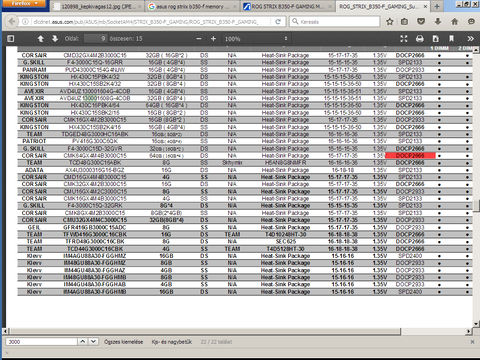This screenshot has height=360, width=480.
Task: Zoom out of the PDF with minus
Action: point(199,39)
